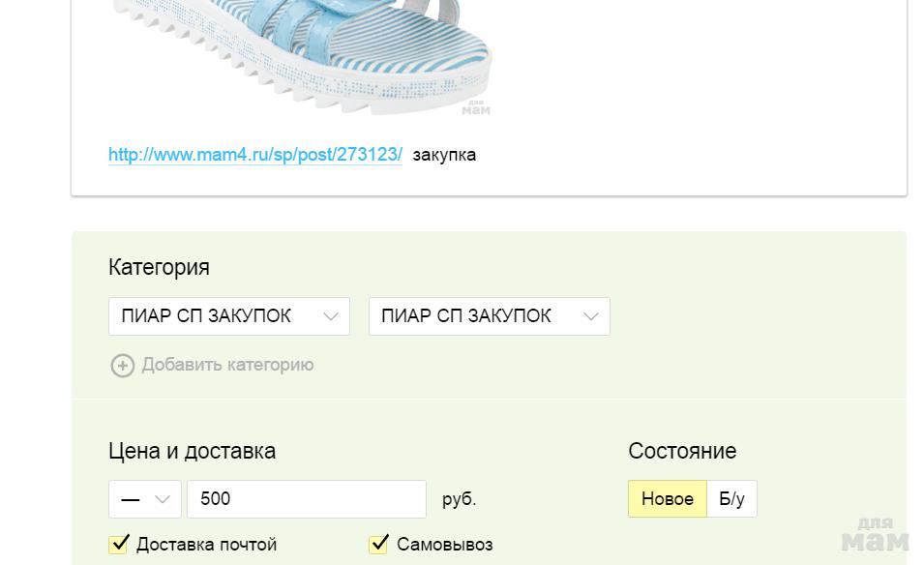This screenshot has height=565, width=924.
Task: Click the 'Самовывоз' label text
Action: tap(444, 545)
